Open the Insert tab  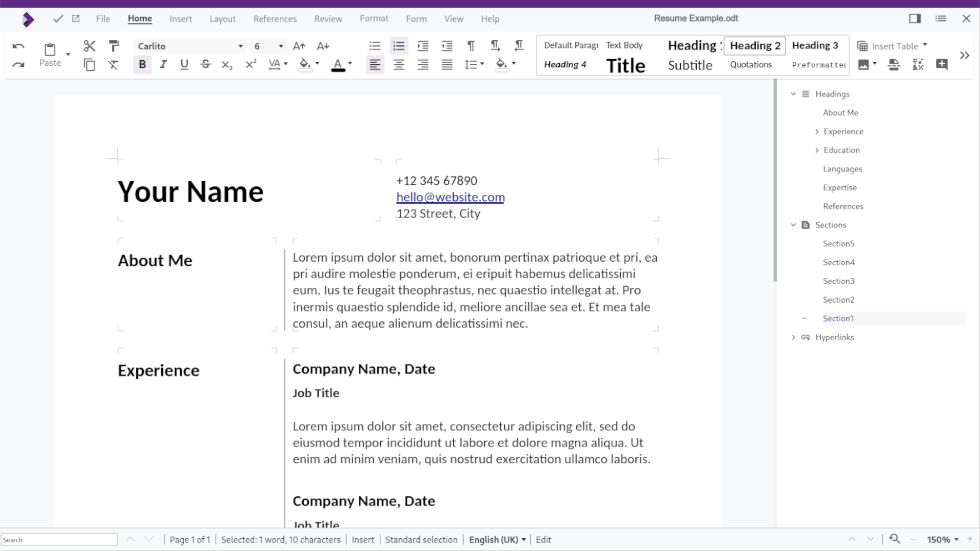tap(181, 19)
